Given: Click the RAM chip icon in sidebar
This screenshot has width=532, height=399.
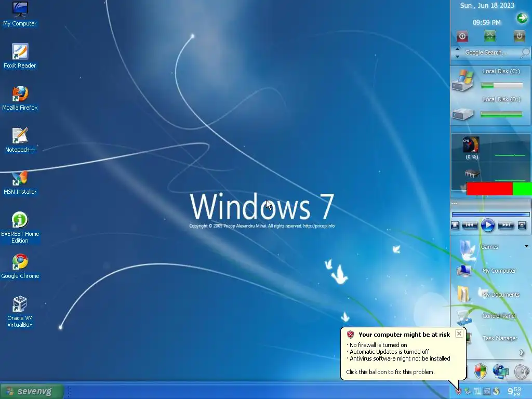Looking at the screenshot, I should (472, 174).
